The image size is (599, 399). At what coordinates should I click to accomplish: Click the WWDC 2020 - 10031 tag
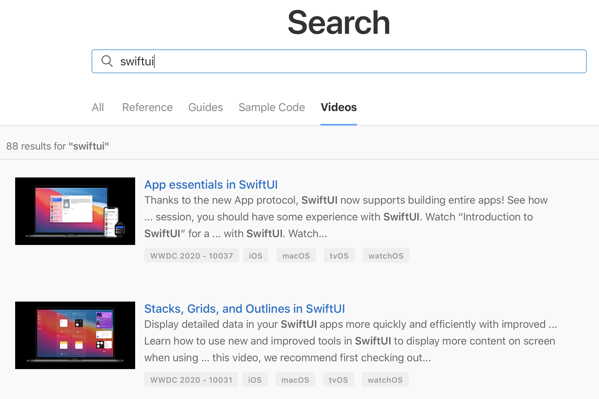(191, 380)
